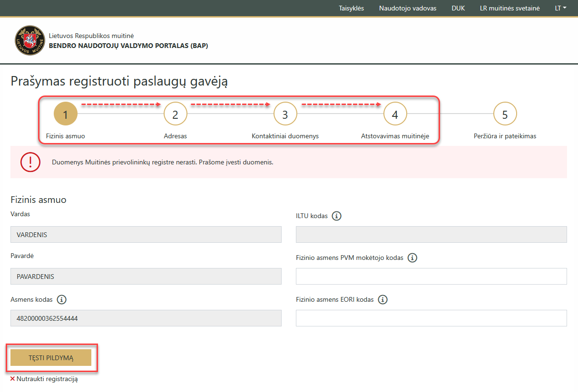Click info icon beside Asmens kodas
The image size is (578, 392).
pos(61,300)
